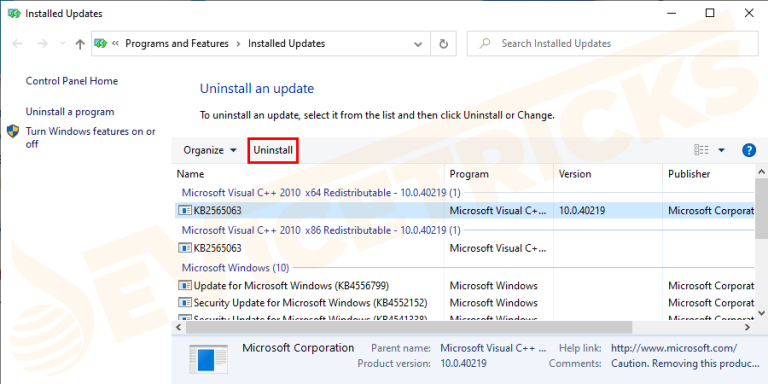Image resolution: width=768 pixels, height=384 pixels.
Task: Click the shield icon beside Windows features
Action: tap(13, 131)
